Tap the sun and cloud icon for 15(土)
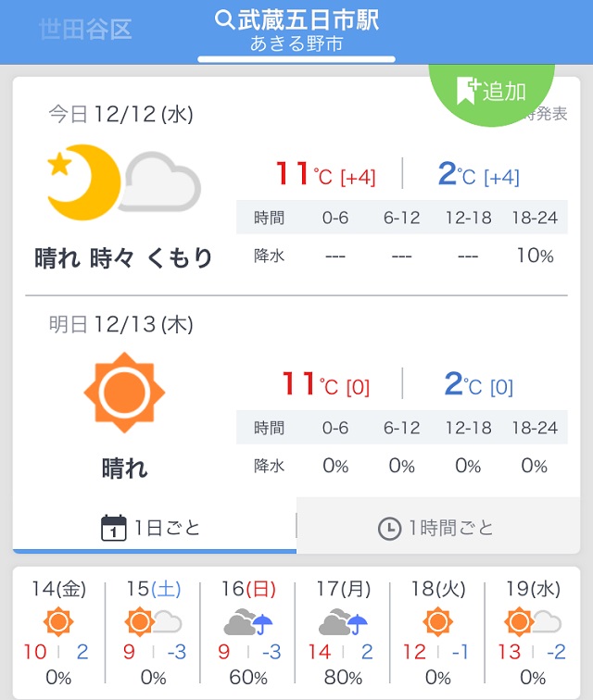593x700 pixels. pyautogui.click(x=153, y=621)
